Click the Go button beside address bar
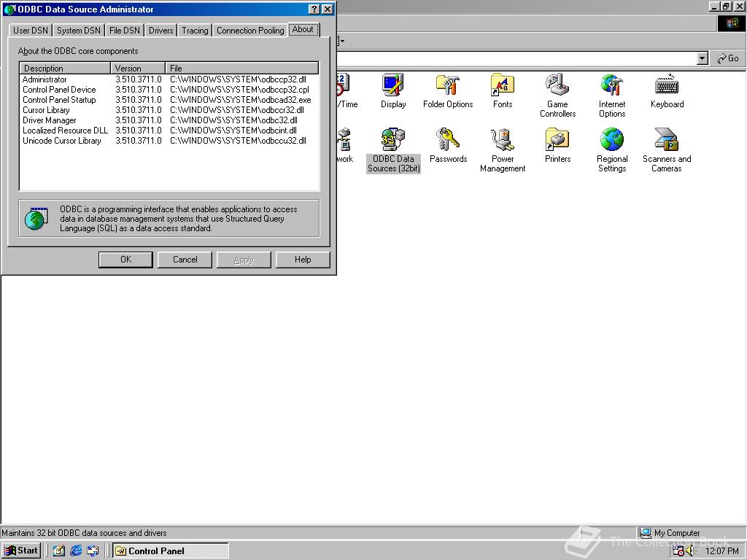 pyautogui.click(x=728, y=58)
